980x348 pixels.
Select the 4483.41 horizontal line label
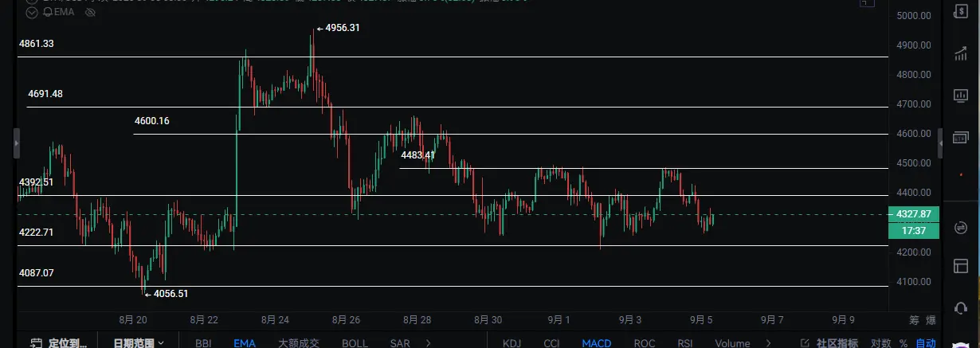[x=417, y=155]
